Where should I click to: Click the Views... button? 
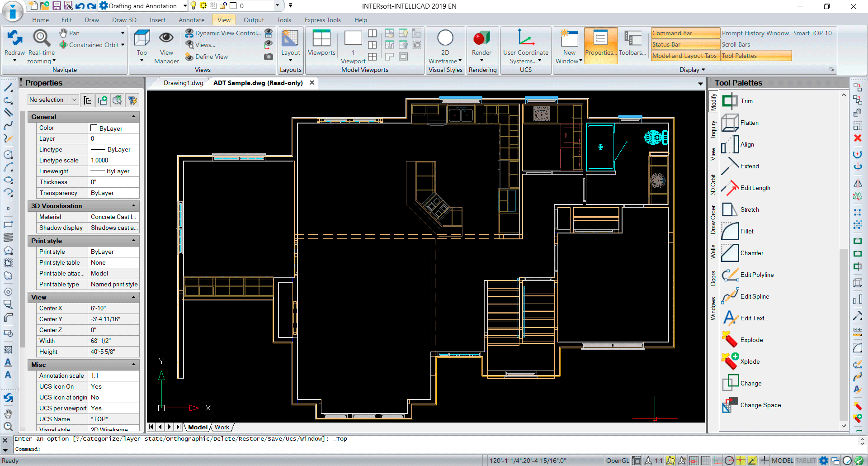tap(200, 45)
